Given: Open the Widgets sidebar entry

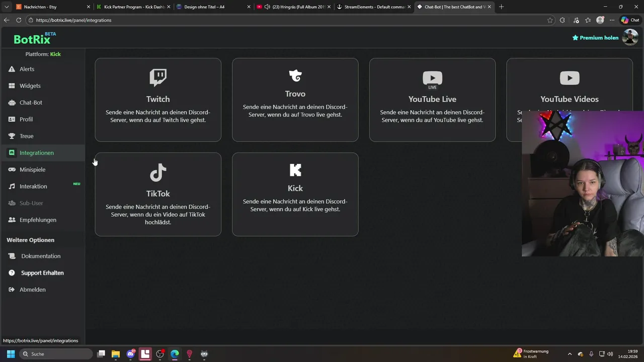Looking at the screenshot, I should coord(42,86).
